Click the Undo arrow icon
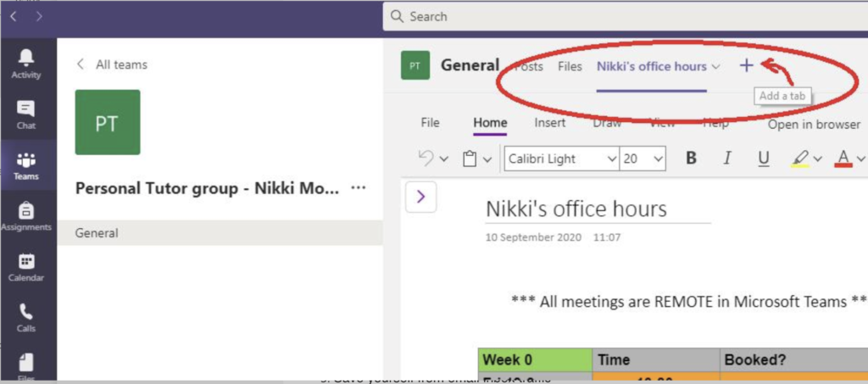 426,159
